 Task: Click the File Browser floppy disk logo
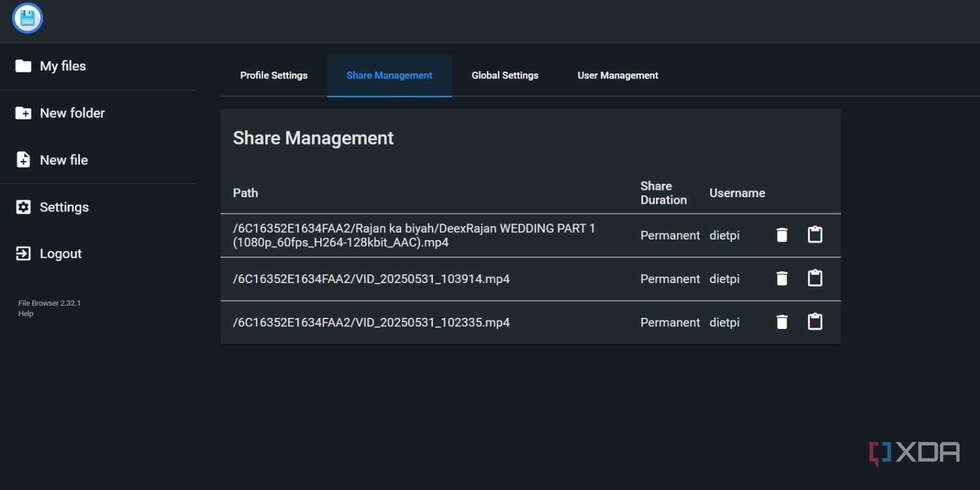(27, 18)
